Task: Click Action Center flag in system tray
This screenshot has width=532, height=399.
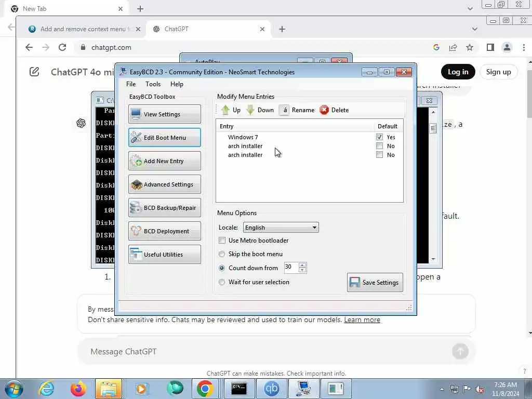Action: (x=467, y=390)
